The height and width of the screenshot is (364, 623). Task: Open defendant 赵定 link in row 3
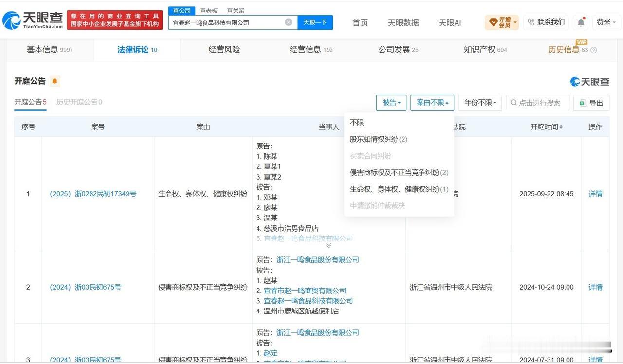click(271, 353)
